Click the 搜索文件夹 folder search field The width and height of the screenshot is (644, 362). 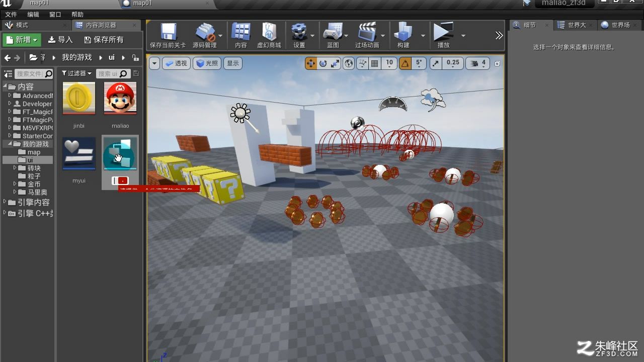pyautogui.click(x=33, y=74)
